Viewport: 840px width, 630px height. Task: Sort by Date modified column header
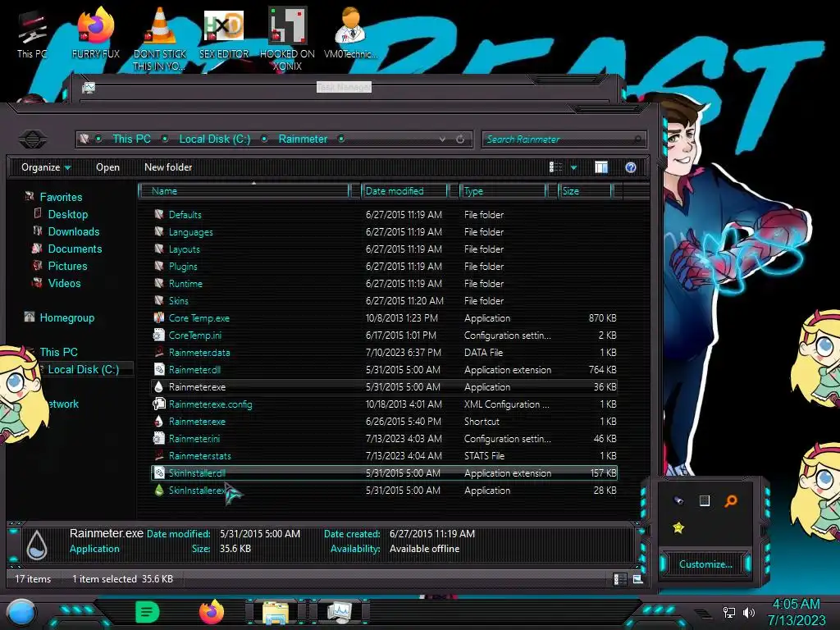tap(405, 191)
